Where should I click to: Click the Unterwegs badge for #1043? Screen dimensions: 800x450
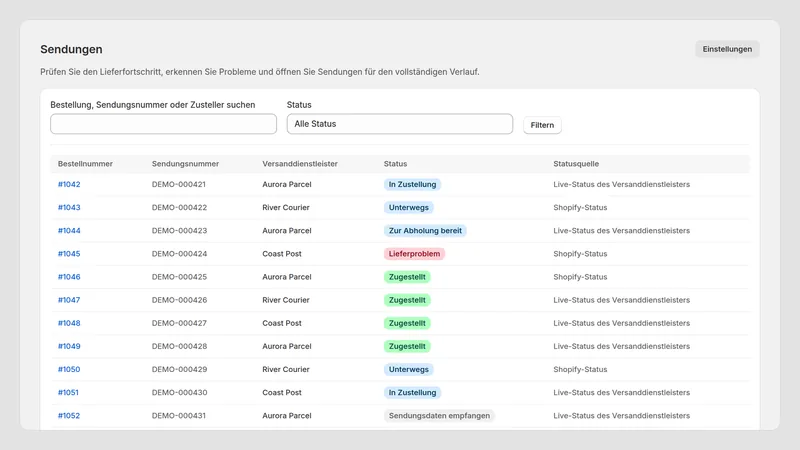409,208
